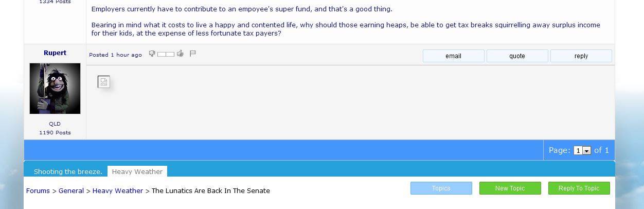This screenshot has height=209, width=644.
Task: Click the broken image icon in Rupert's post
Action: 104,82
